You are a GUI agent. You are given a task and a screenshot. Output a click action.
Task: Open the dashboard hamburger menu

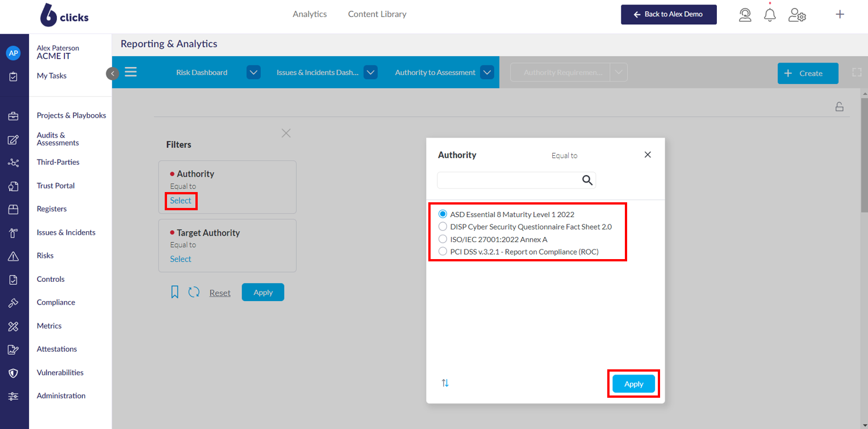point(131,72)
